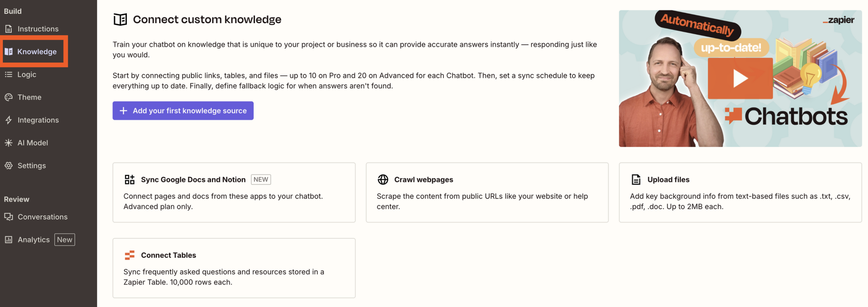Go to the Integrations page
868x307 pixels.
(x=38, y=120)
